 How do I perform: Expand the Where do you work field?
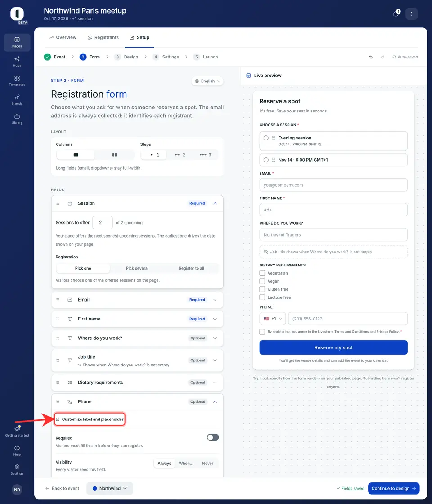pyautogui.click(x=215, y=338)
